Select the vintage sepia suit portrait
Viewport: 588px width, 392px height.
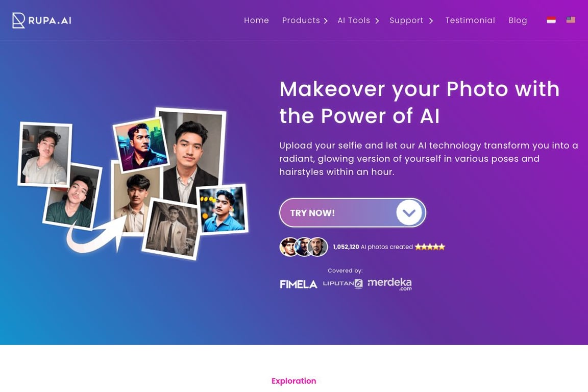[171, 229]
